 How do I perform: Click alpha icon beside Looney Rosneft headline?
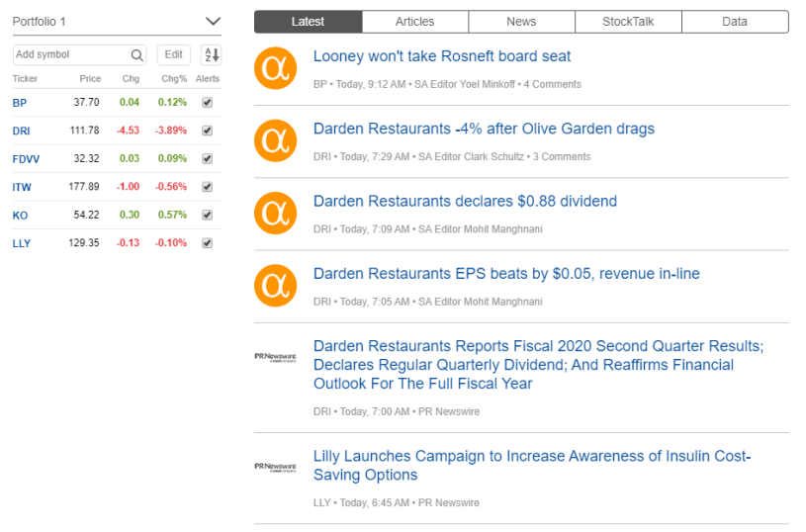pyautogui.click(x=275, y=68)
